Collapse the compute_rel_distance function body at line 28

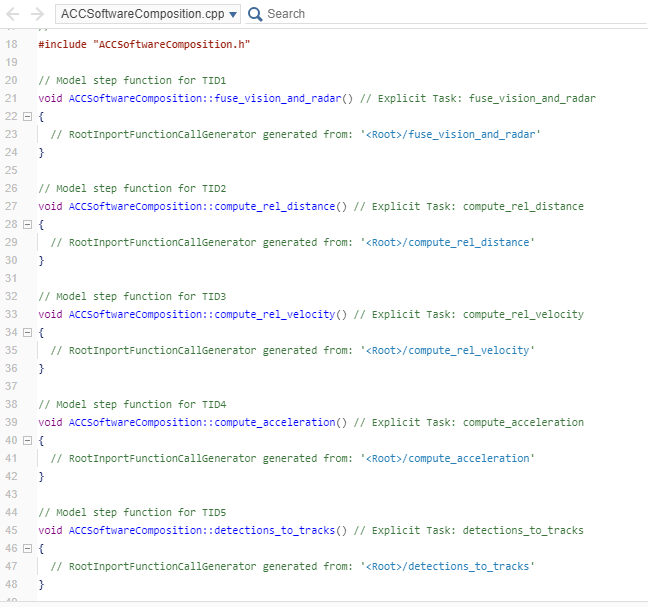point(27,225)
